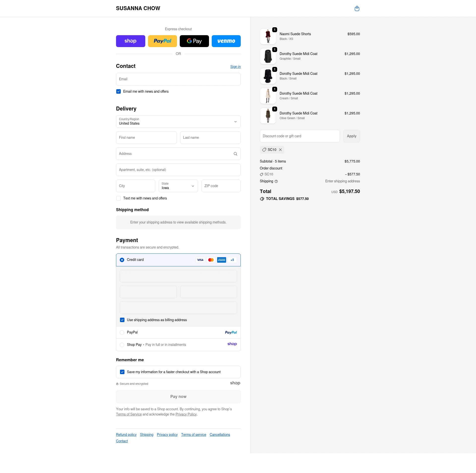476x473 pixels.
Task: Choose Google Pay express checkout
Action: (194, 41)
